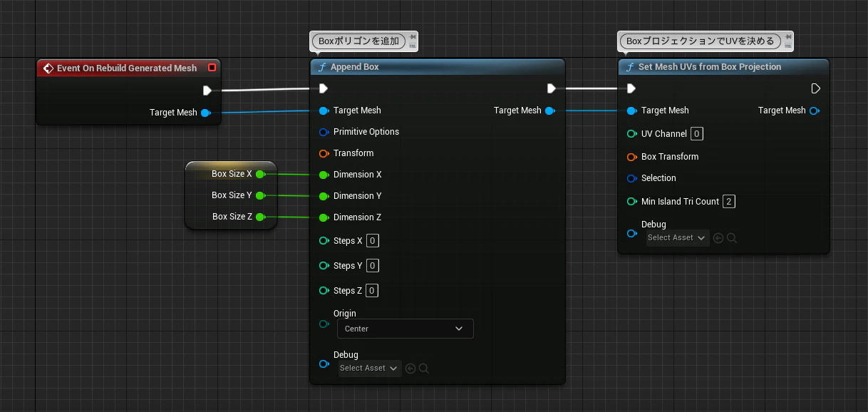868x412 pixels.
Task: Click Set Mesh UVs execution output pin
Action: tap(816, 88)
